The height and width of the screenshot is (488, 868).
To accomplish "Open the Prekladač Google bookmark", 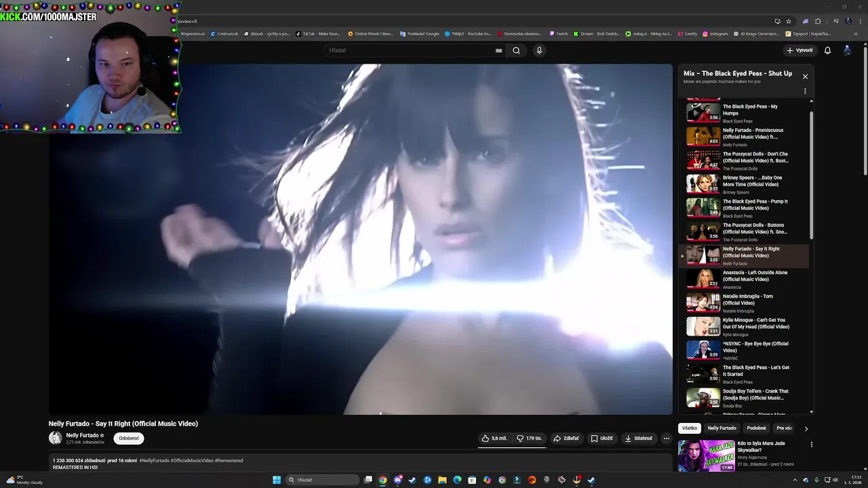I will pos(419,33).
